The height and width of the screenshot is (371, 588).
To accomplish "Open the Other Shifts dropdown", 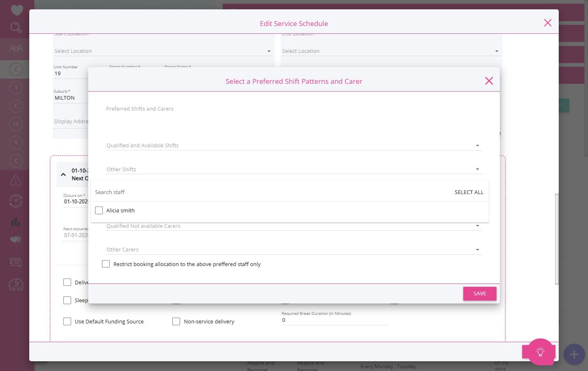I will point(294,169).
